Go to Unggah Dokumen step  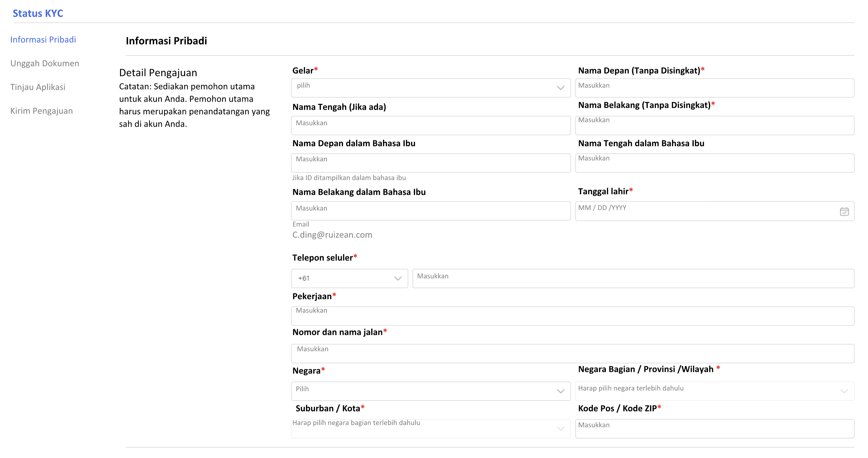[45, 63]
